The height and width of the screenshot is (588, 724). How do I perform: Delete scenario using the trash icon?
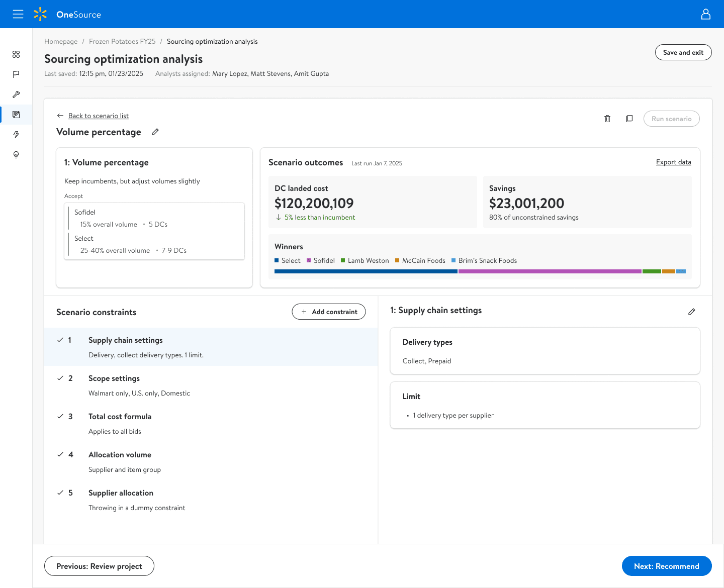(607, 119)
